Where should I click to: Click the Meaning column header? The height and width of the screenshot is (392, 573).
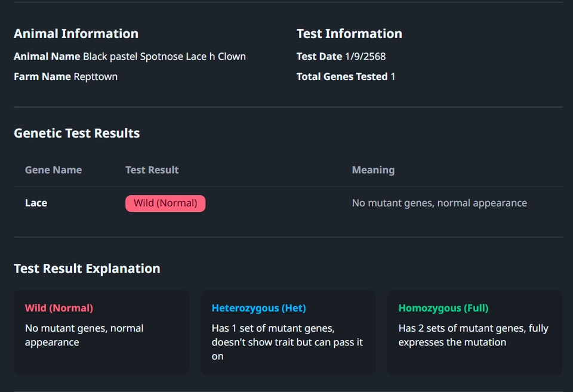point(373,170)
